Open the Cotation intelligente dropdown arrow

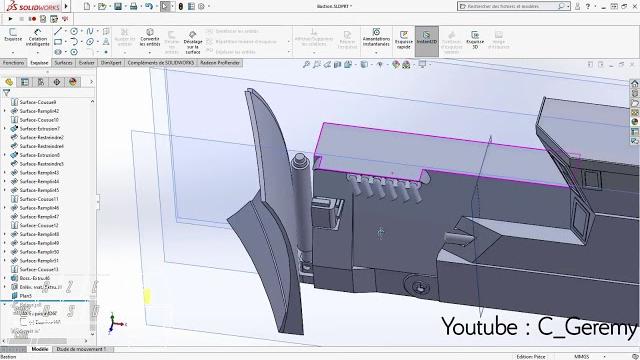[x=38, y=52]
